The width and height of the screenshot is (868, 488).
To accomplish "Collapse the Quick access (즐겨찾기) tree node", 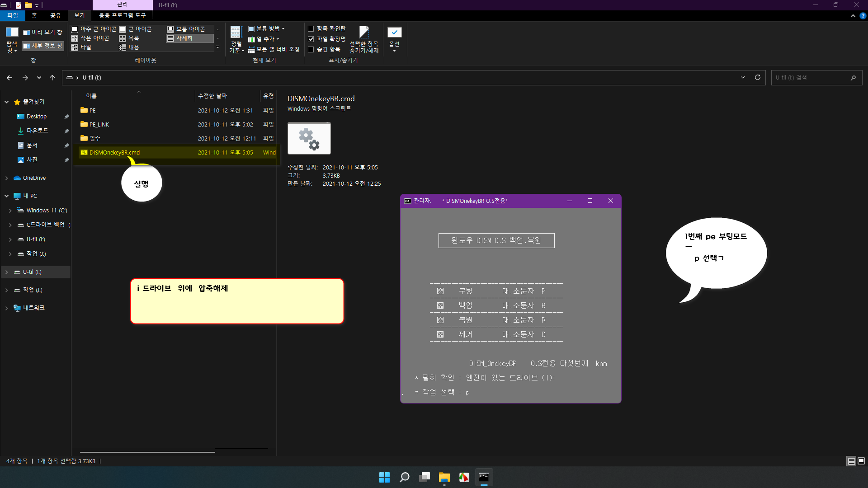I will tap(7, 102).
